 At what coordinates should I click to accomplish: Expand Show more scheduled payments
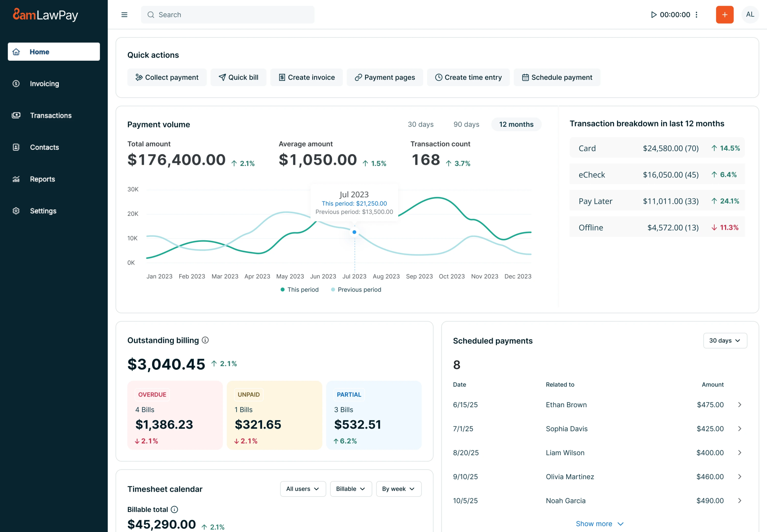click(x=600, y=523)
